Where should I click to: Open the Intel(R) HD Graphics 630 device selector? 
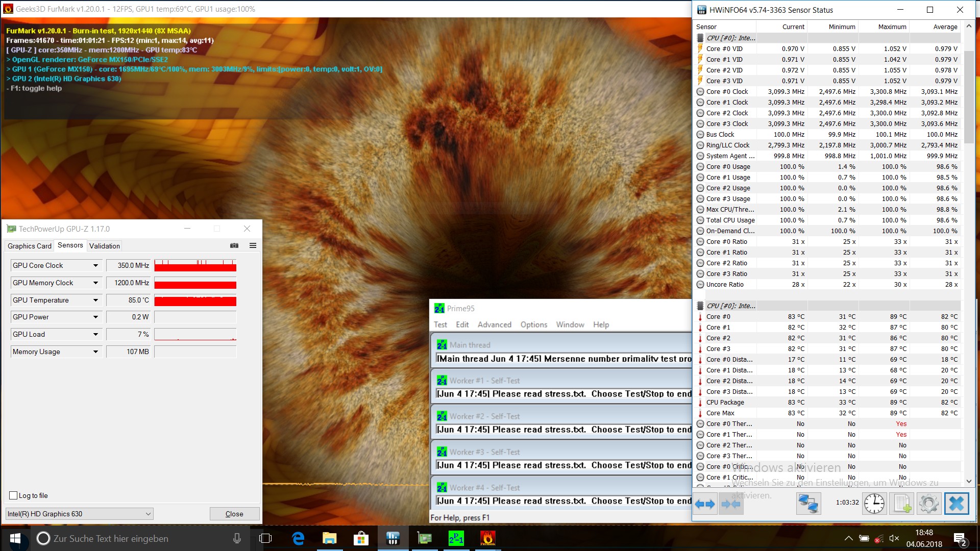(x=79, y=514)
